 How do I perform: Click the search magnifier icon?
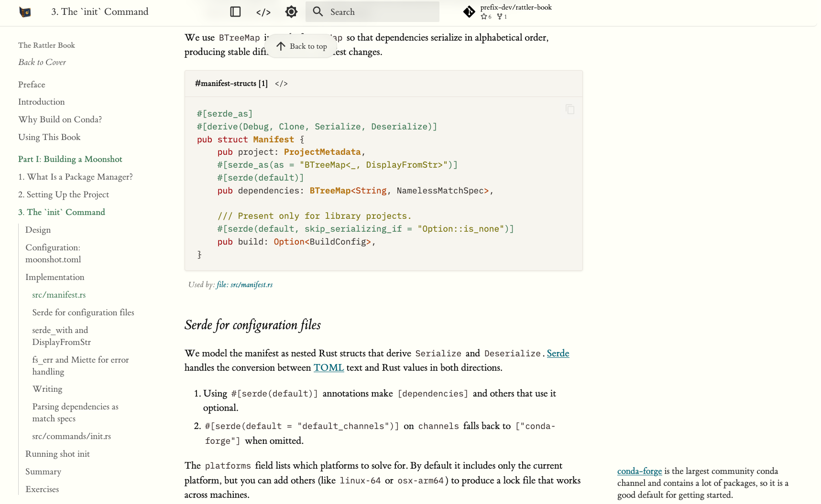pos(318,11)
